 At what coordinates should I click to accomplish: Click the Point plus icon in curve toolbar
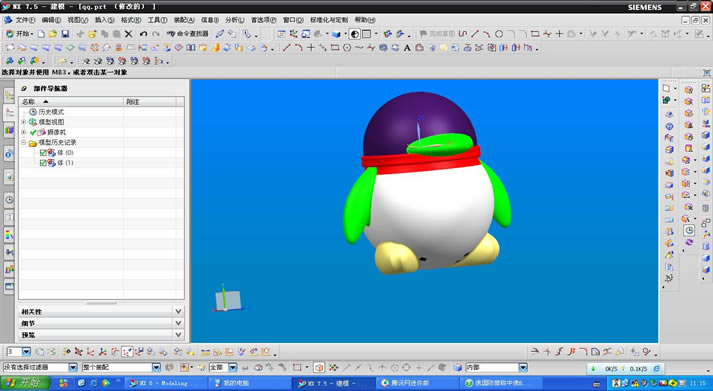coord(311,47)
